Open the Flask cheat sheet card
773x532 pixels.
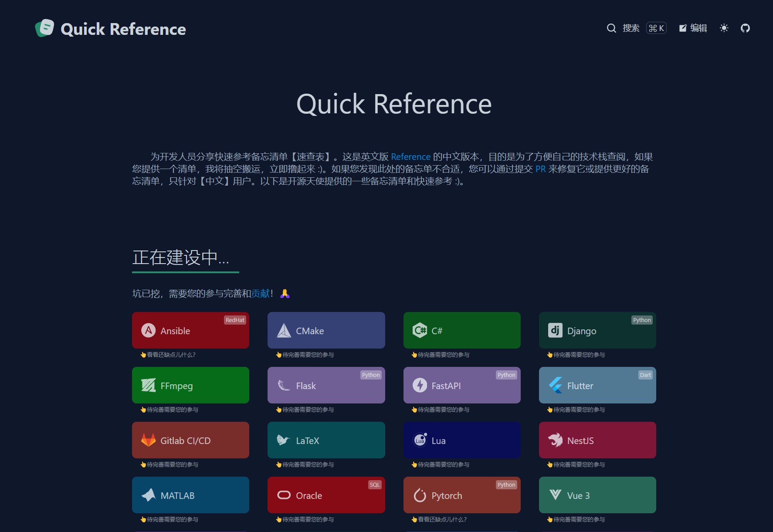point(326,385)
